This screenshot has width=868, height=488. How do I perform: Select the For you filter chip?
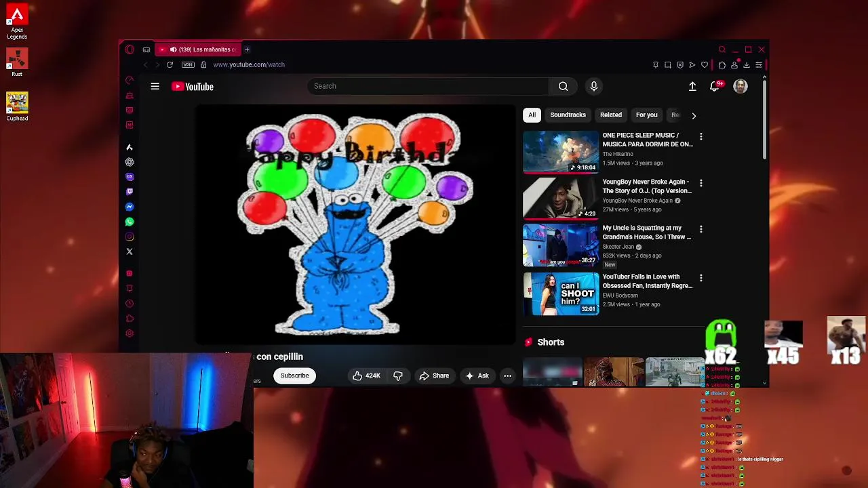pyautogui.click(x=647, y=115)
